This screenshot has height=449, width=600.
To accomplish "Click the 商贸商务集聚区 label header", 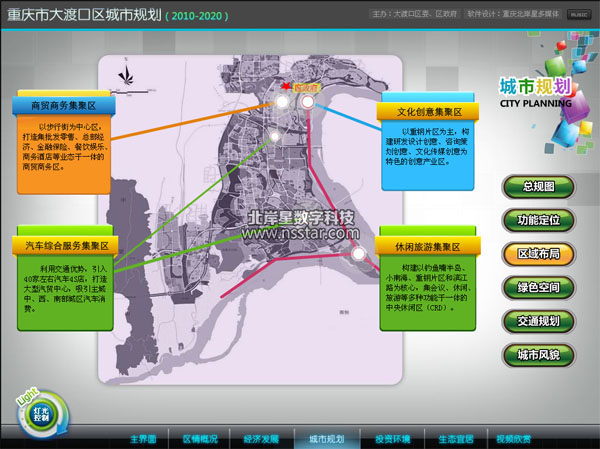I will tap(64, 105).
